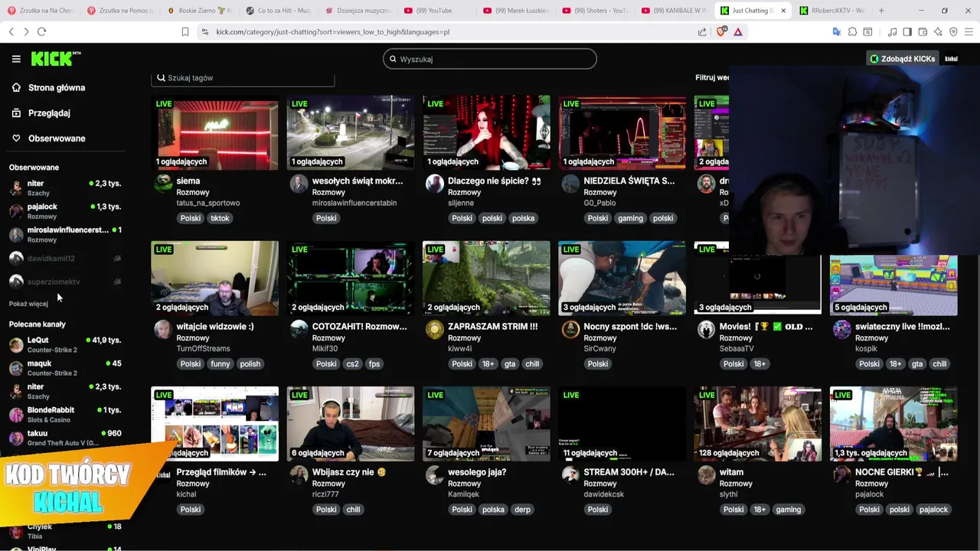
Task: Toggle the browser sidebar panel icon
Action: click(x=907, y=31)
